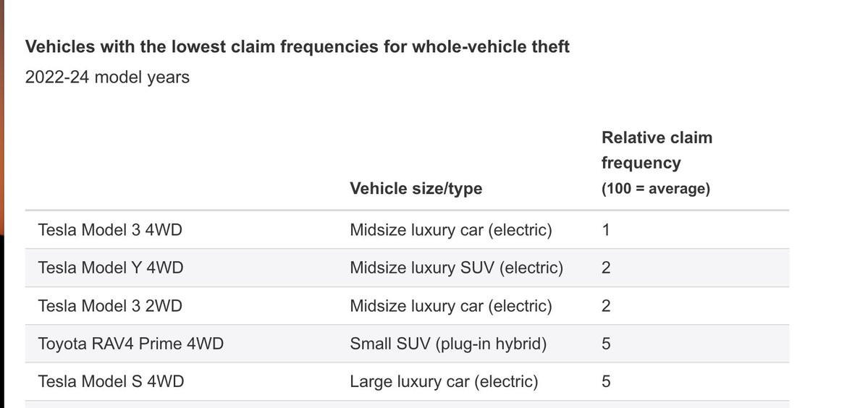Screen dimensions: 868x408
Task: Select the Large luxury car (electric) cell
Action: tap(444, 382)
